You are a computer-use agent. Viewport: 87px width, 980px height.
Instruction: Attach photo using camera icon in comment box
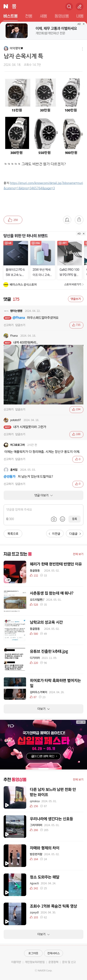54,519
